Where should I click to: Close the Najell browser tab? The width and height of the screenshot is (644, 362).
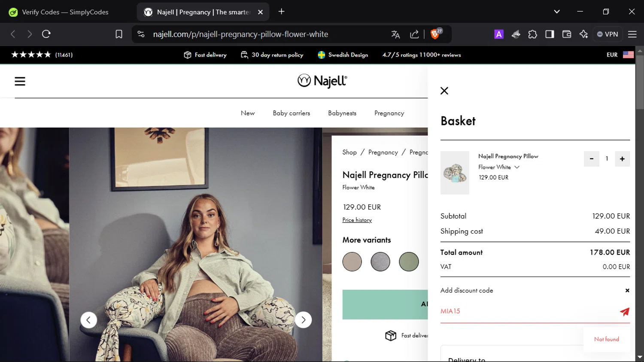point(260,12)
